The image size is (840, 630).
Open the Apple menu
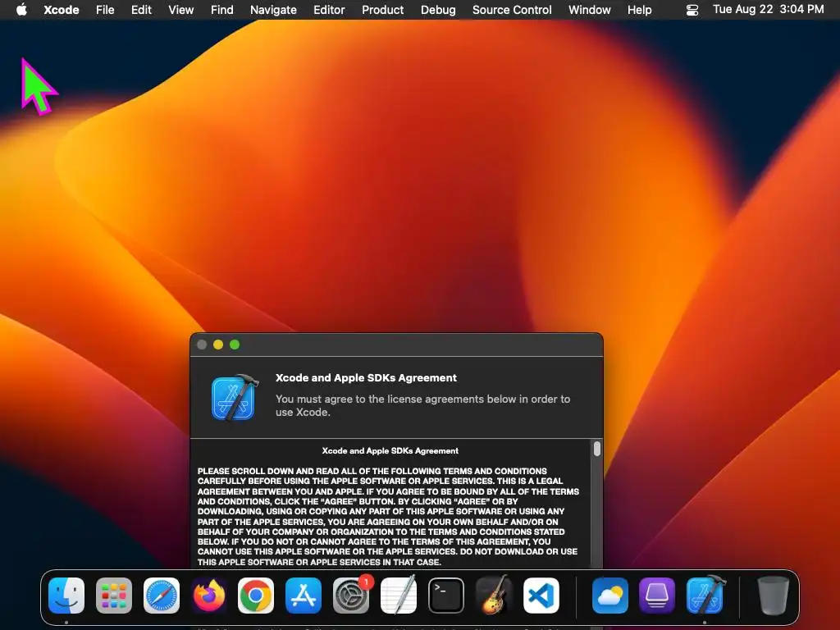tap(21, 10)
